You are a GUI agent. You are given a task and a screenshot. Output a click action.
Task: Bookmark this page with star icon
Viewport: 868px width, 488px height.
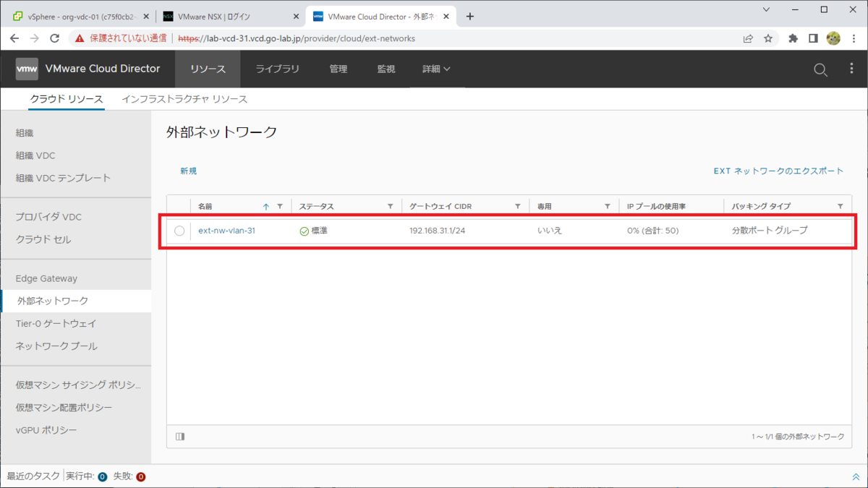pyautogui.click(x=768, y=38)
